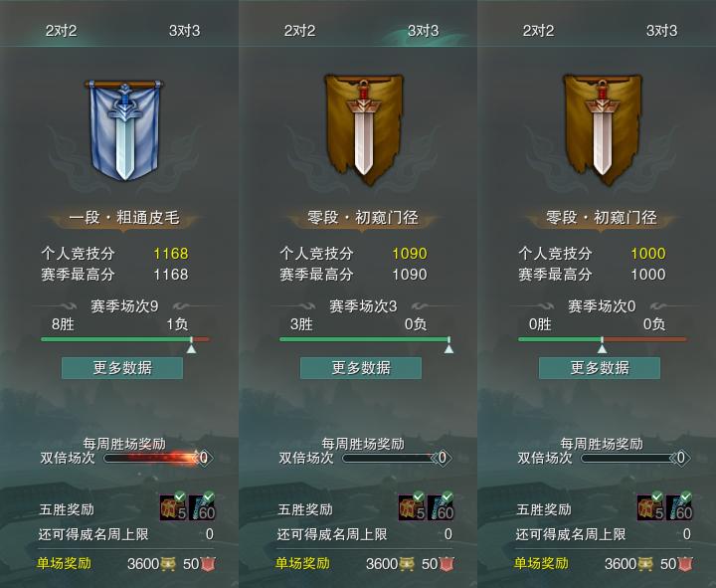Click the 零段·初窥门径 rank title in middle panel
Viewport: 716px width, 588px height.
pos(363,217)
